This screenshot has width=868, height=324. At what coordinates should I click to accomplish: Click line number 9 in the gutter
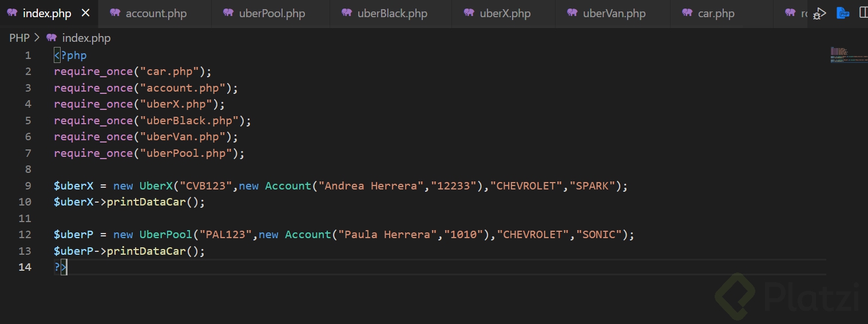(28, 186)
